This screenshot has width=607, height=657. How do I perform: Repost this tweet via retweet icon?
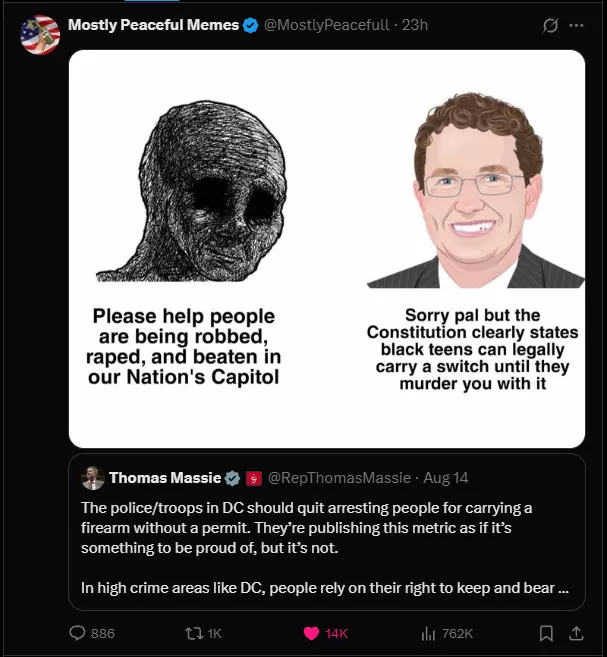click(x=194, y=633)
